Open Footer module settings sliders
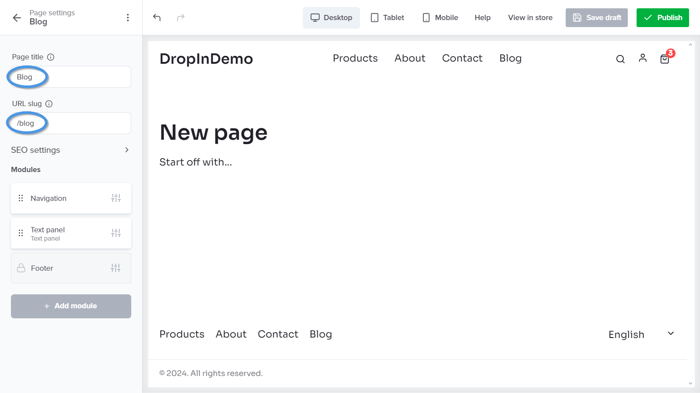This screenshot has height=393, width=700. [x=116, y=268]
